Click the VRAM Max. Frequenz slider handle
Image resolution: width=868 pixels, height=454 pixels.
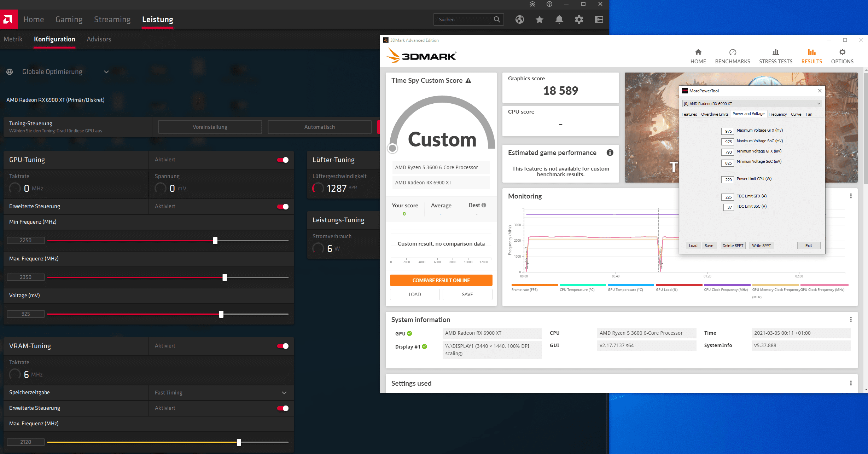point(239,442)
